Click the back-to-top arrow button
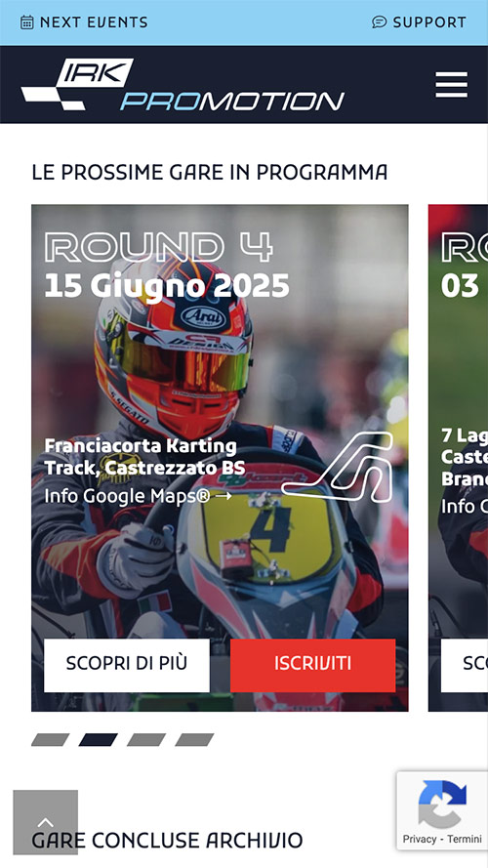This screenshot has width=488, height=868. point(45,822)
